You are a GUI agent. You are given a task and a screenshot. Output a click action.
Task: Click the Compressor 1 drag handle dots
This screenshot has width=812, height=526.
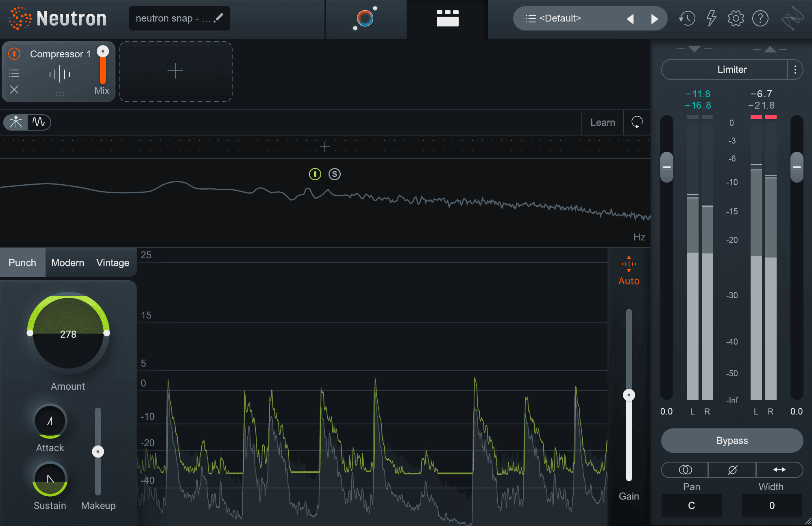click(x=60, y=94)
